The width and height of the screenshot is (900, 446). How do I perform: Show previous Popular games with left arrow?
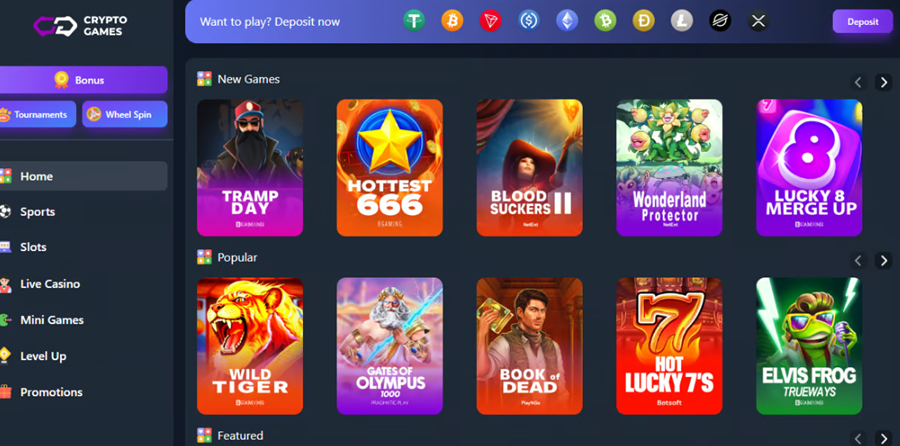(x=859, y=261)
